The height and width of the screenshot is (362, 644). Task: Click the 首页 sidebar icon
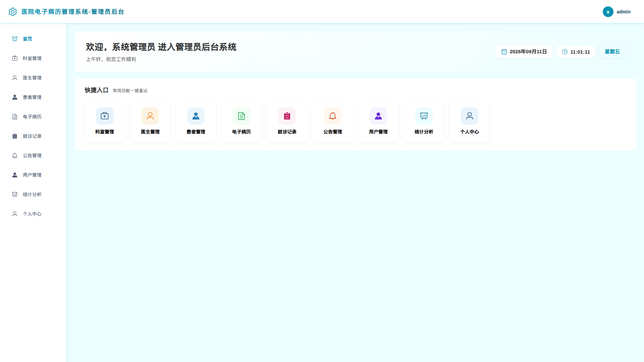[x=15, y=39]
